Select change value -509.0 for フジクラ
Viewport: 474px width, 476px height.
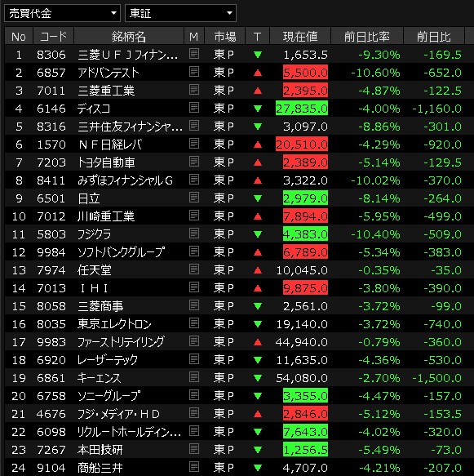tap(442, 234)
